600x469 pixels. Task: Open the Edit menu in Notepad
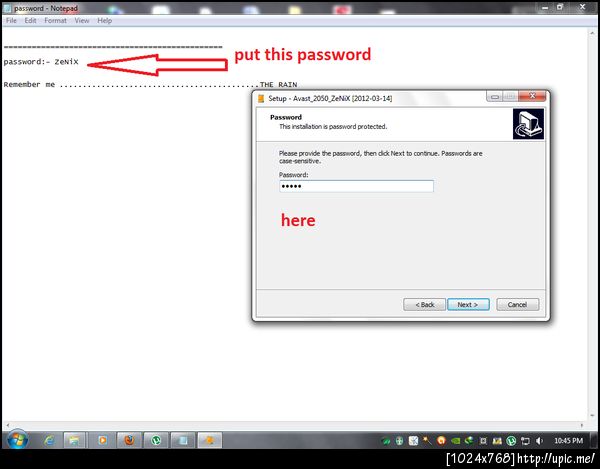[x=30, y=21]
